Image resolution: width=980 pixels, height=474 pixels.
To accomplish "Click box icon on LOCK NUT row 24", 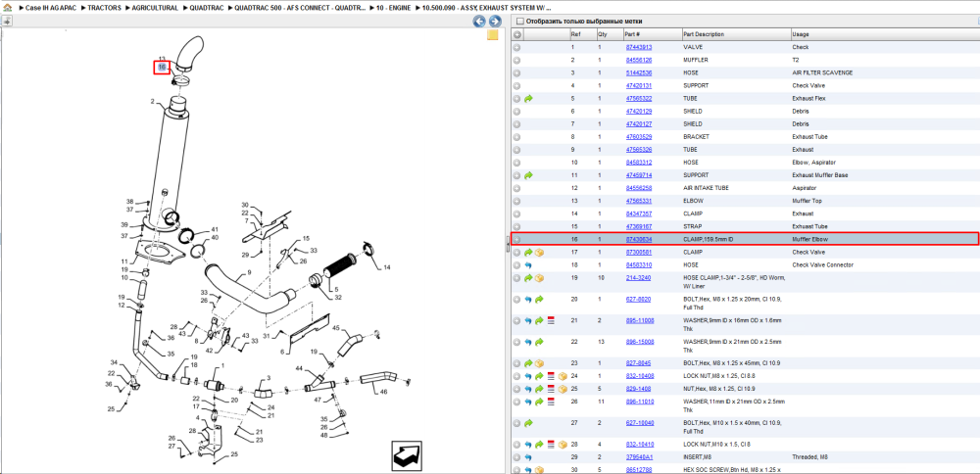I will 563,377.
